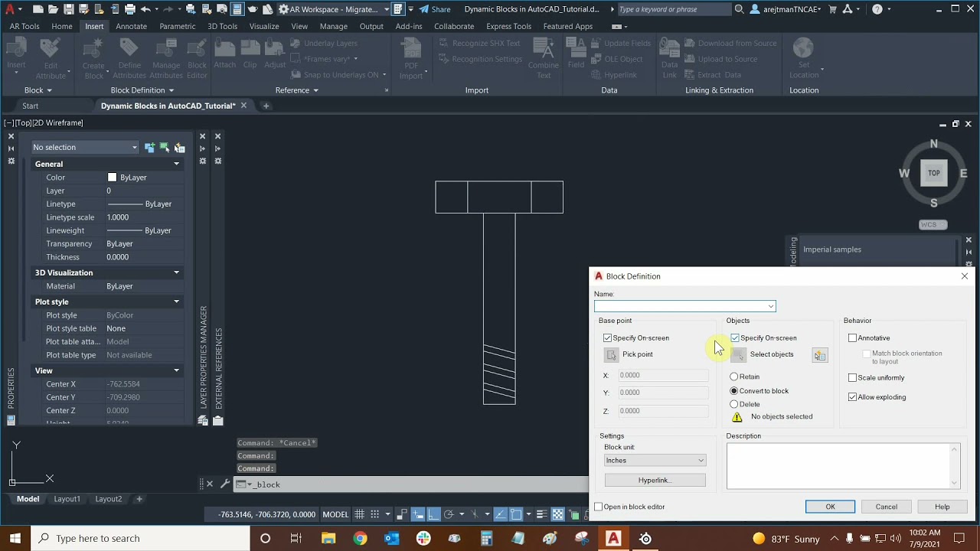This screenshot has width=980, height=551.
Task: Collapse the View properties section
Action: [x=176, y=370]
